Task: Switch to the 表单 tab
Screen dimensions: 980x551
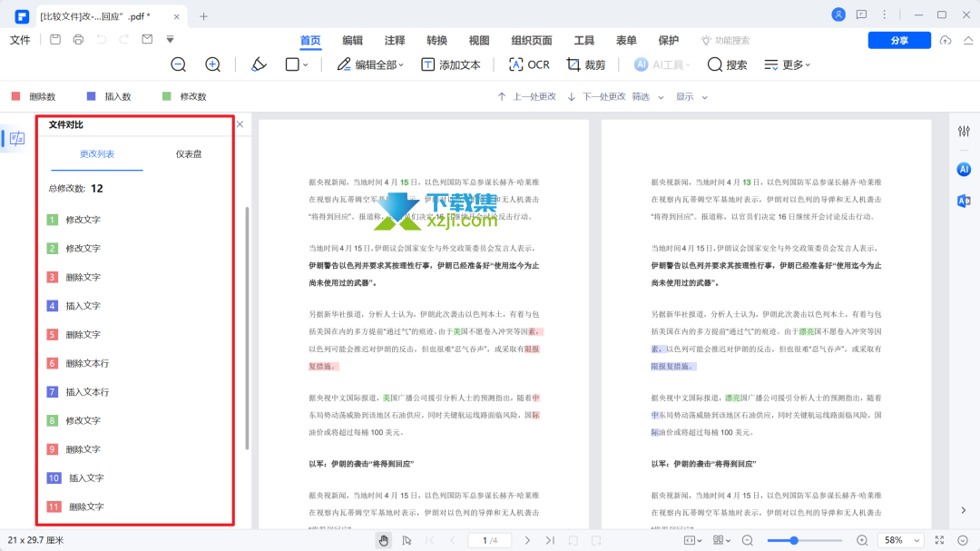Action: [625, 41]
